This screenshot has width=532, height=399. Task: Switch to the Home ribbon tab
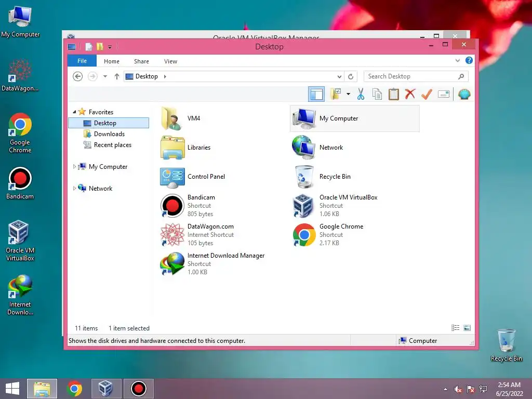pyautogui.click(x=112, y=61)
